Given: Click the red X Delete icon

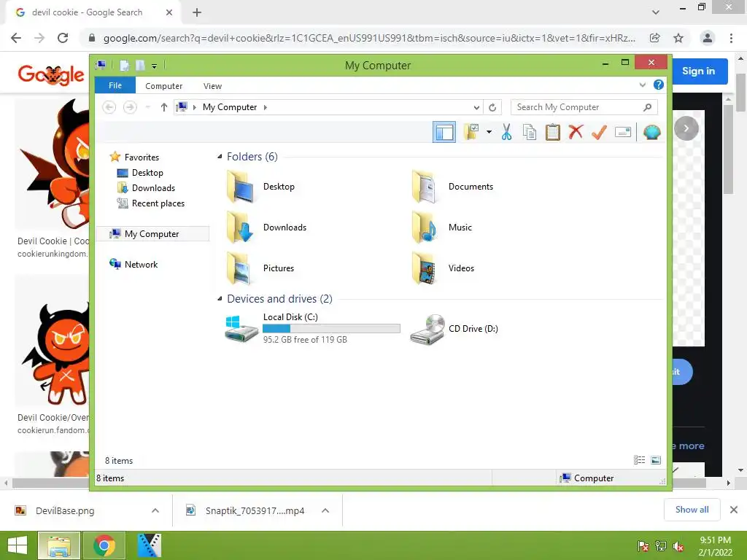Looking at the screenshot, I should click(576, 132).
